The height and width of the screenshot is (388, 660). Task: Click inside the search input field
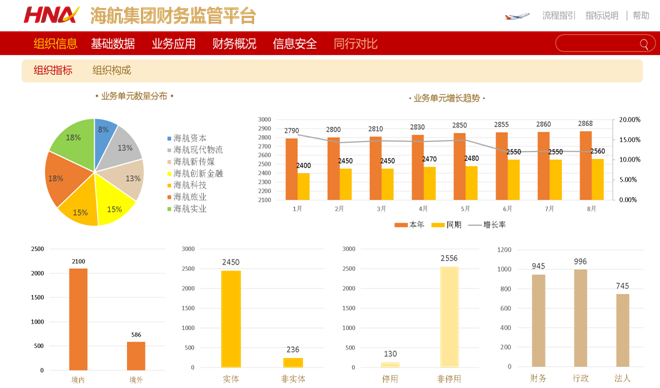point(598,43)
